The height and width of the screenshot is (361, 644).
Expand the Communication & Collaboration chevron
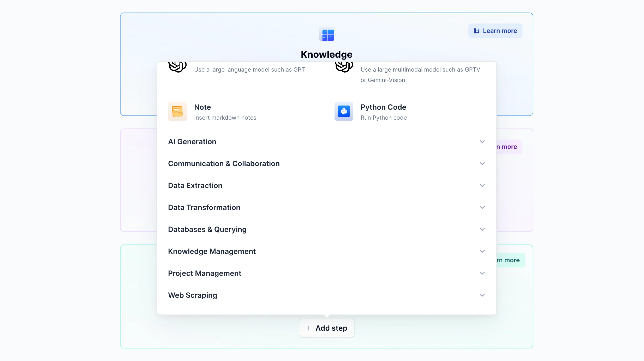[x=482, y=164]
